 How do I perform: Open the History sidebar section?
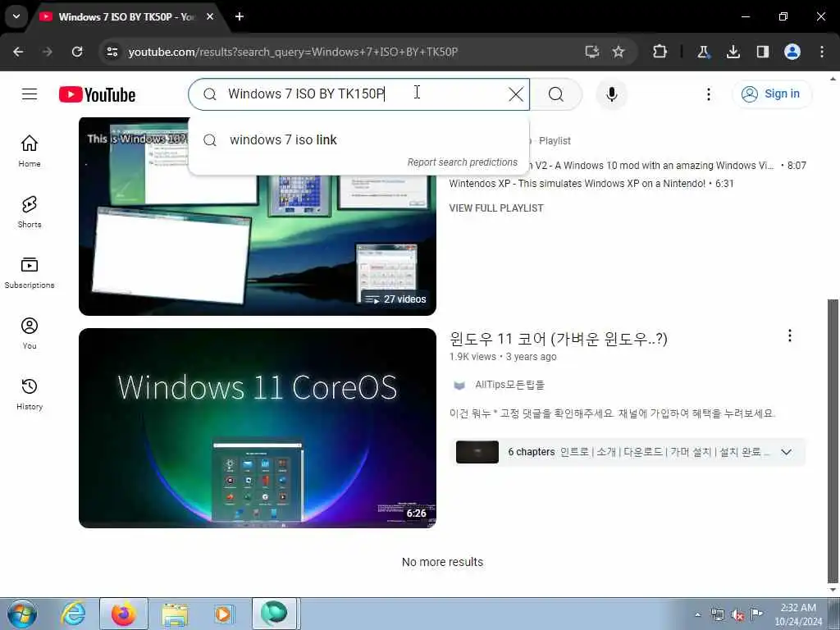coord(30,394)
